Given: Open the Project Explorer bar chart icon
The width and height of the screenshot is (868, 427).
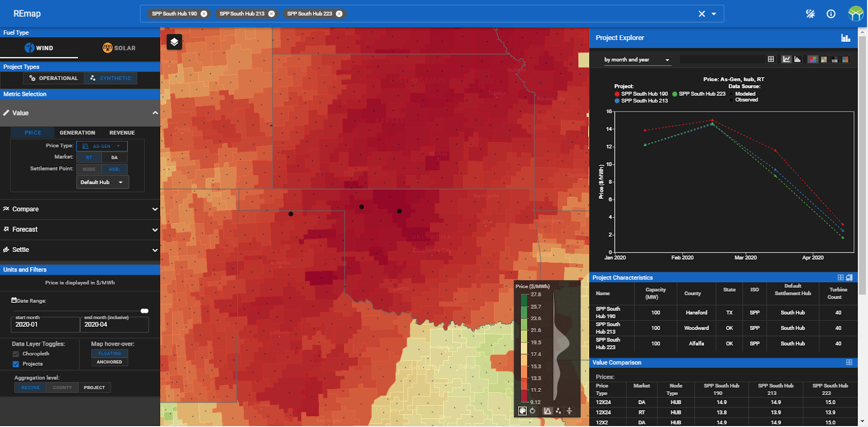Looking at the screenshot, I should (845, 38).
